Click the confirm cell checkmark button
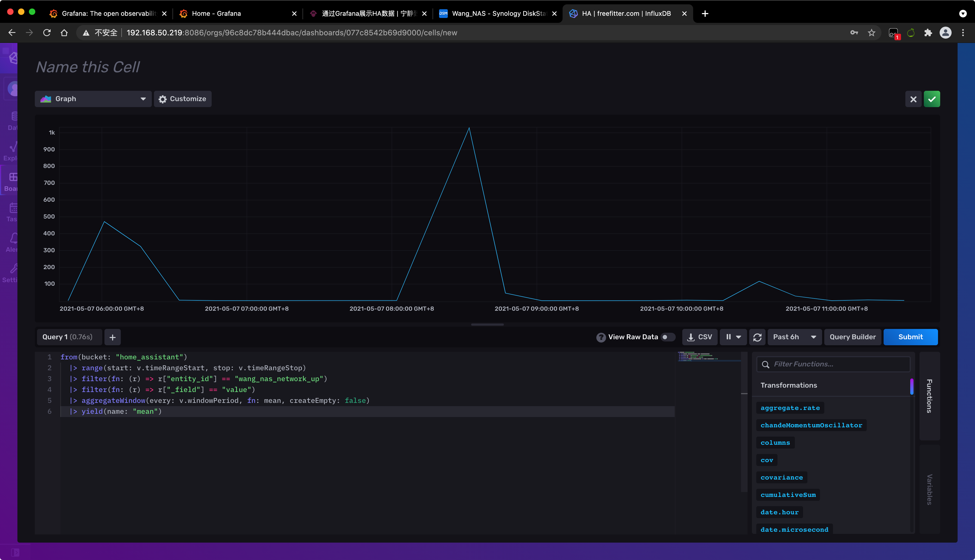The width and height of the screenshot is (975, 560). coord(932,98)
